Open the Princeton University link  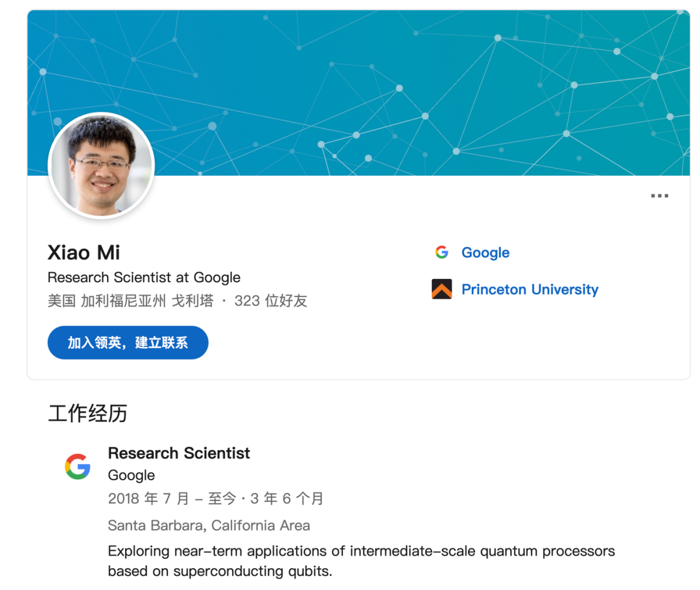click(530, 290)
